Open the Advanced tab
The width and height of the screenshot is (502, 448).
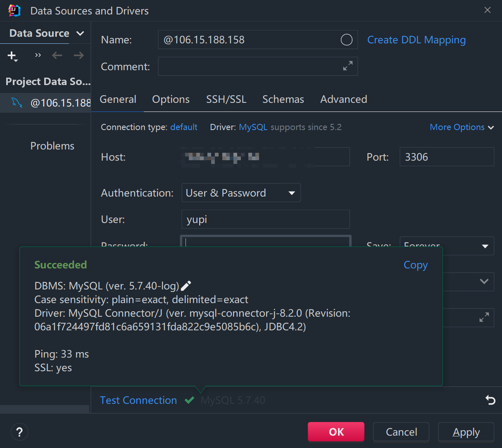point(343,100)
